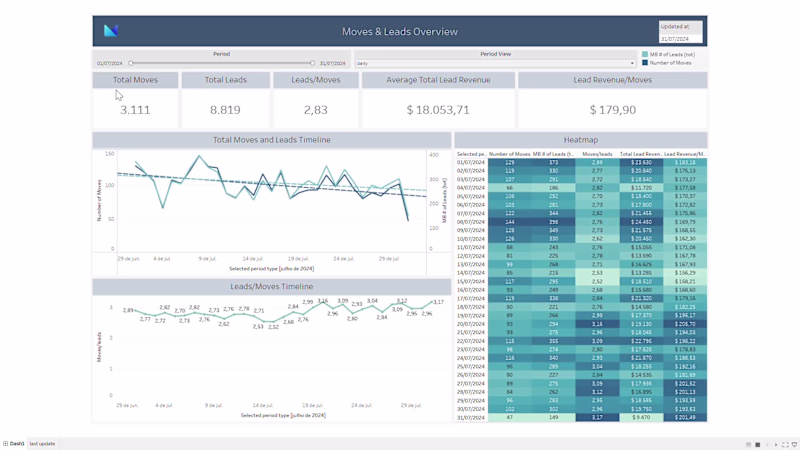The image size is (800, 450).
Task: Click the 2,52 lowest data label on Leads/Moves line
Action: pos(273,327)
